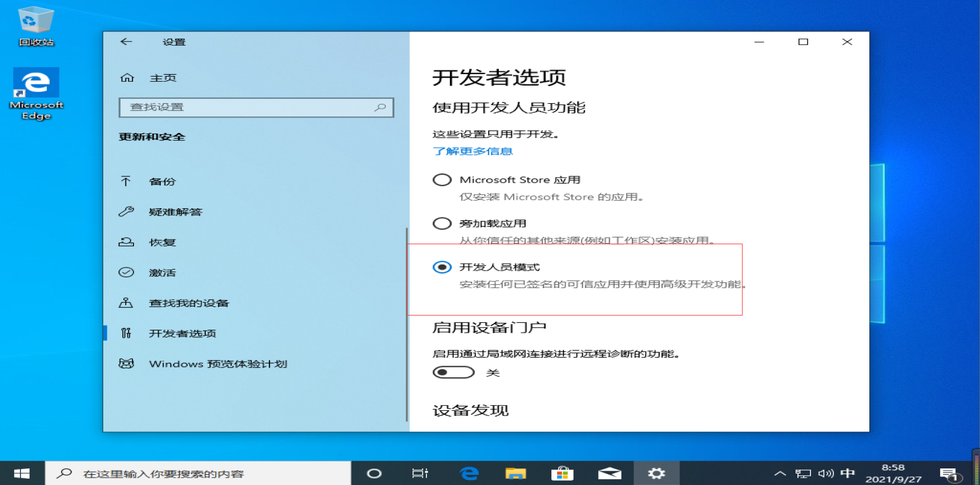
Task: Toggle the 启用设备门户 switch
Action: [454, 373]
